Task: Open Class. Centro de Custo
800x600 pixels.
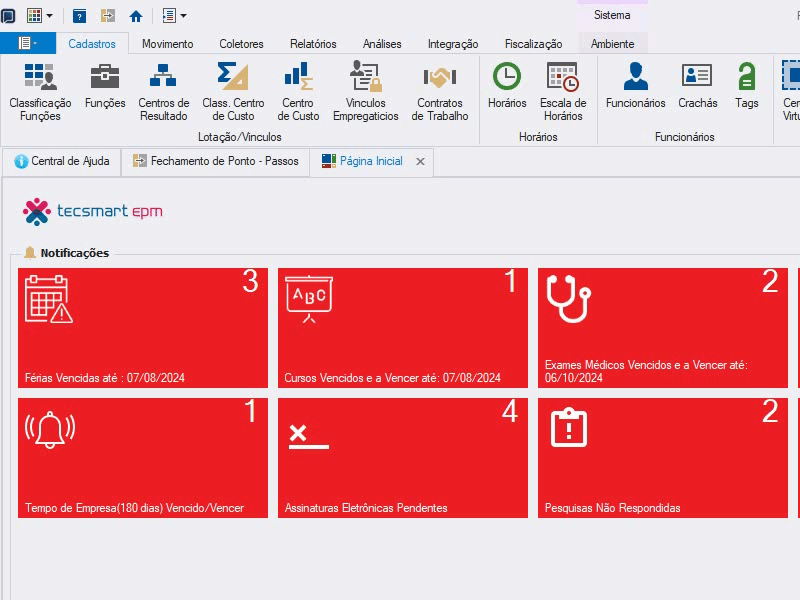Action: 233,92
